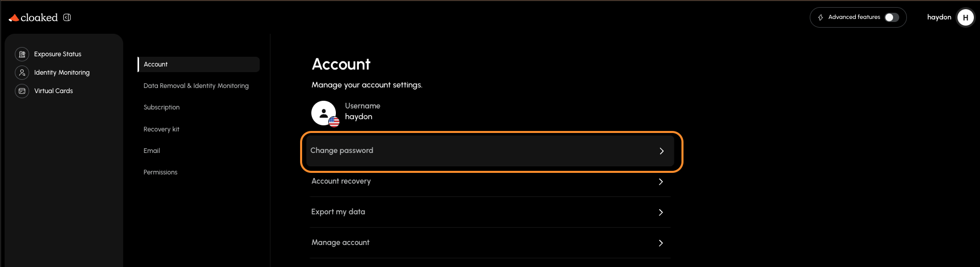Screen dimensions: 980x267
Task: Click the Permissions settings link
Action: [x=161, y=172]
